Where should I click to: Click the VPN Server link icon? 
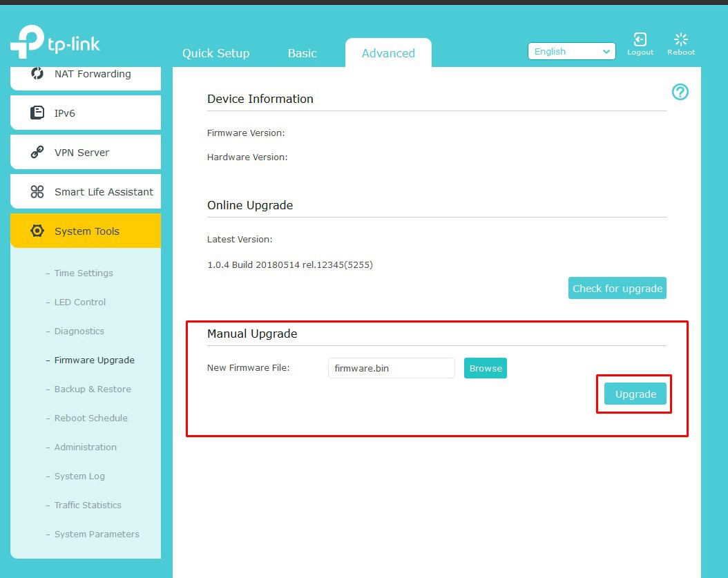(x=37, y=153)
